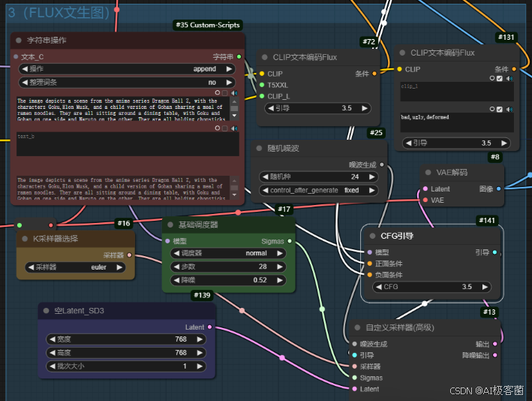
Task: Click speaker icon above clip_l box
Action: [x=509, y=78]
